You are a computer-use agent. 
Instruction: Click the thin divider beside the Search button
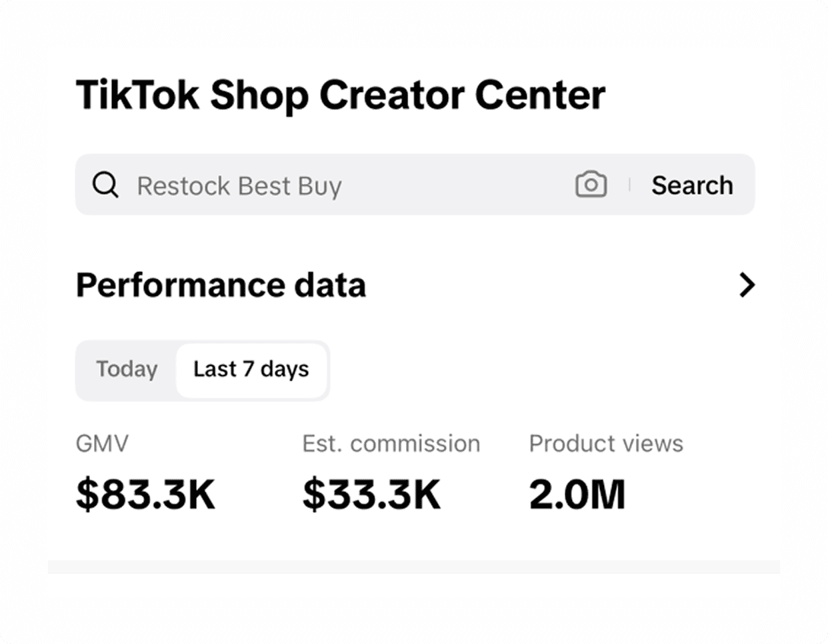(x=629, y=185)
